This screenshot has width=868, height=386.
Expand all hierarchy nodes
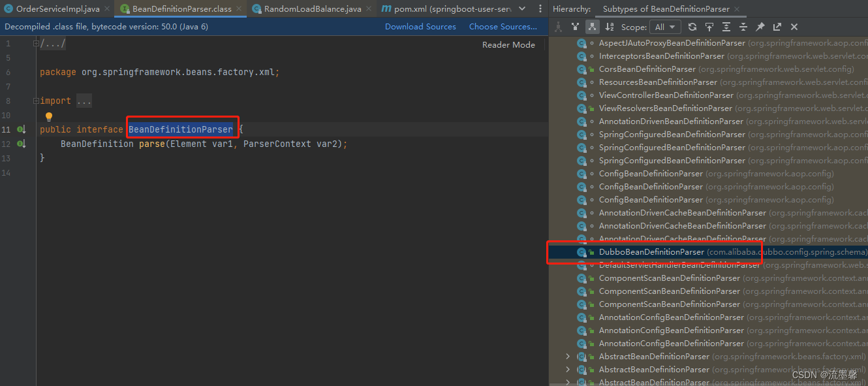pyautogui.click(x=726, y=27)
